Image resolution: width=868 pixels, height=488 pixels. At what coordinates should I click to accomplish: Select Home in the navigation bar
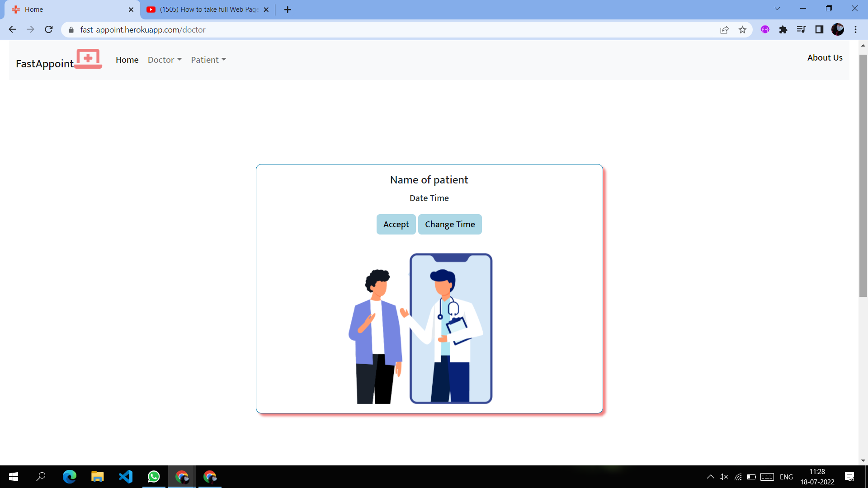click(x=127, y=60)
